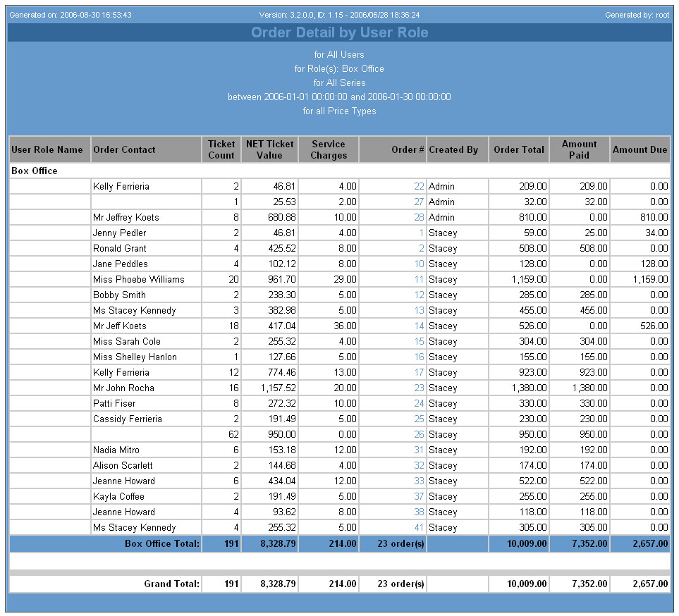679x616 pixels.
Task: Click the 36.00 service charge value
Action: pos(345,326)
